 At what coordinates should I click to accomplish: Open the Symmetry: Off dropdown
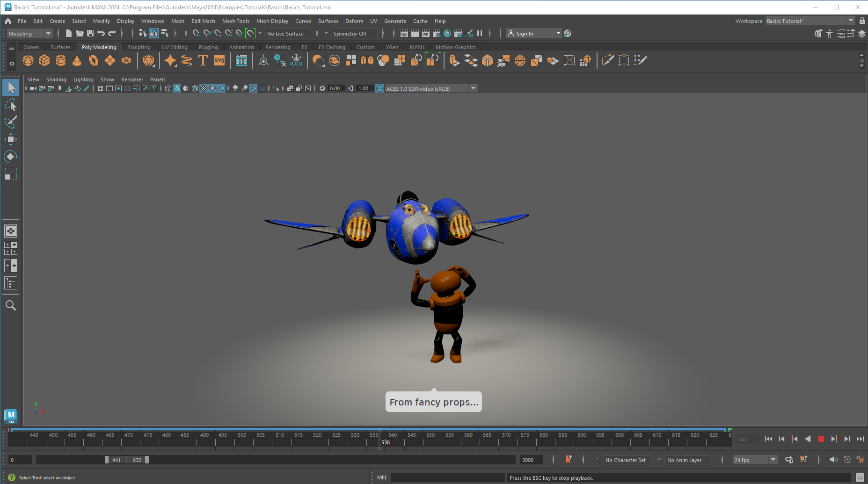click(x=354, y=34)
